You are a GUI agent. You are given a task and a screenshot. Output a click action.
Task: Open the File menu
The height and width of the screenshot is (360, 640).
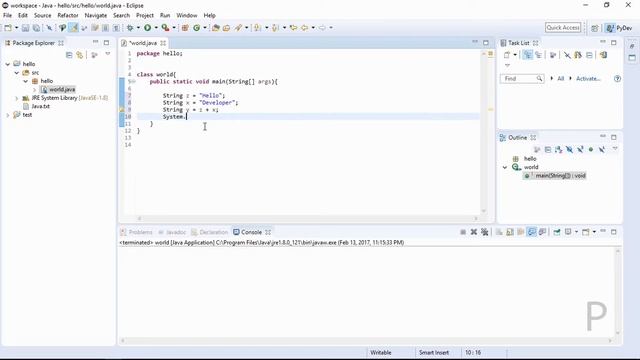tap(7, 15)
